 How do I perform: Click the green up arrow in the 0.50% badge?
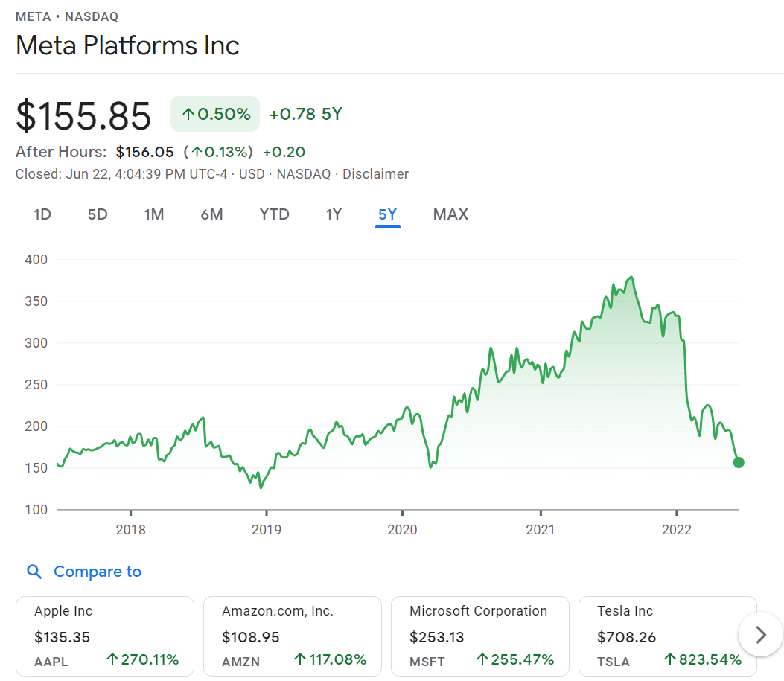click(x=188, y=114)
